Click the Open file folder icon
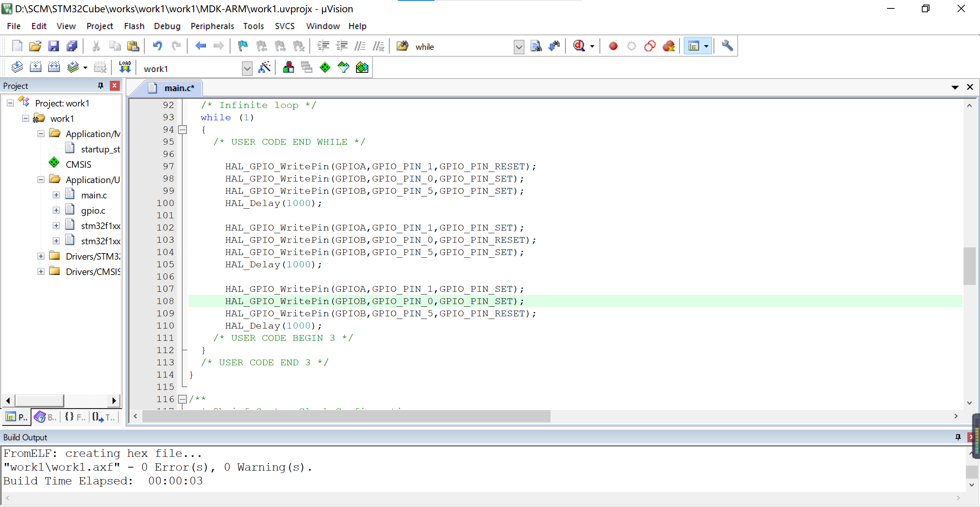The height and width of the screenshot is (507, 980). pyautogui.click(x=35, y=46)
